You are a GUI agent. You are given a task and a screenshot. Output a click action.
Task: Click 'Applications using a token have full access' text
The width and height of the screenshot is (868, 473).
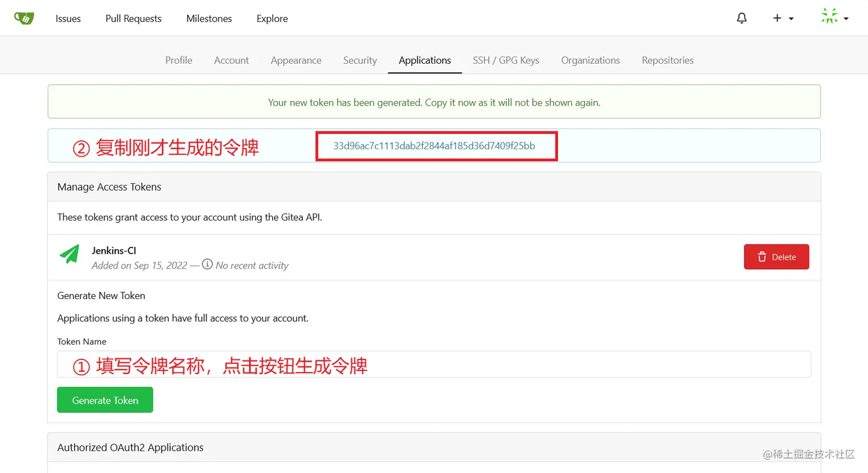tap(183, 318)
